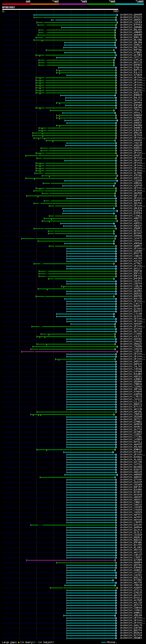Select the UniRef100_Q9MAB6 label

click(x=131, y=27)
